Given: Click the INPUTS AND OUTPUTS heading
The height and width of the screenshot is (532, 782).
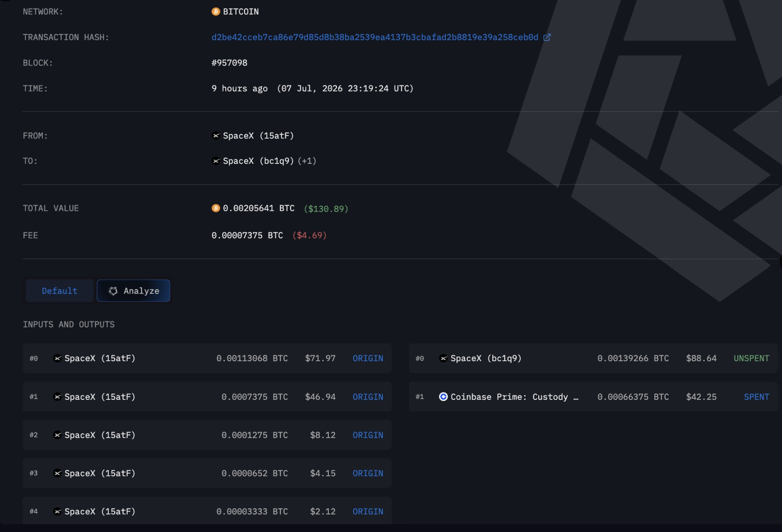Looking at the screenshot, I should (69, 324).
